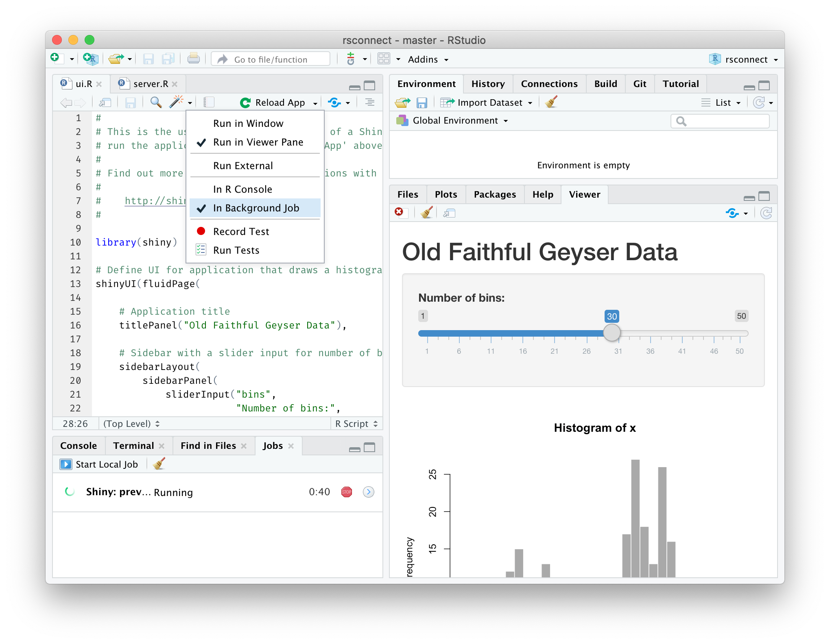The height and width of the screenshot is (644, 830).
Task: Click the find/replace magnifier in editor toolbar
Action: [x=155, y=102]
